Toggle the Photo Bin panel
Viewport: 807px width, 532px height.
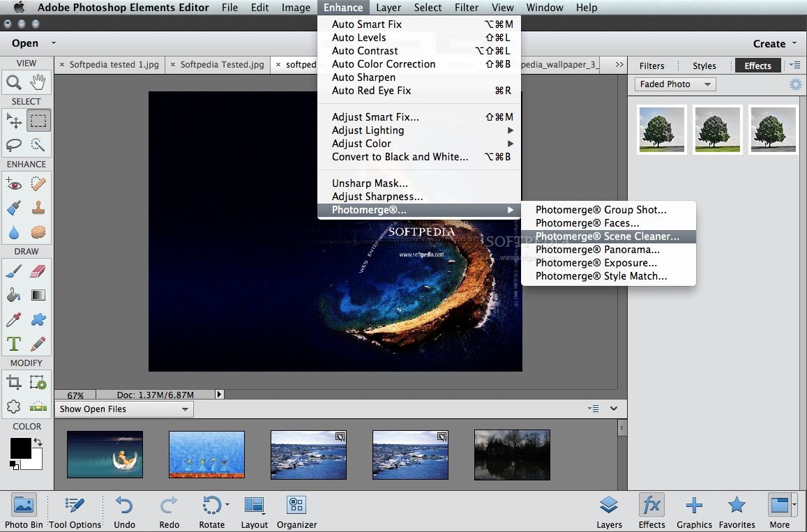(x=24, y=511)
